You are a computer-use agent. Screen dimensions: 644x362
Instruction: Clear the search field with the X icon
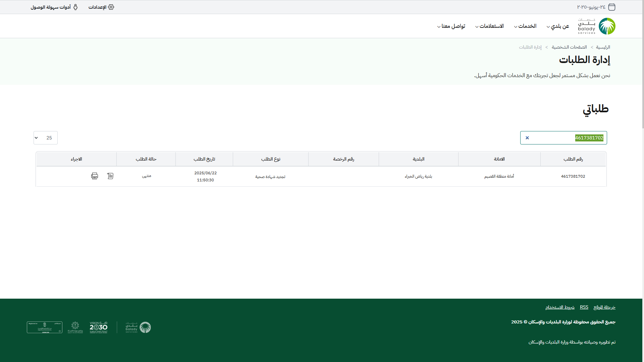[x=527, y=138]
